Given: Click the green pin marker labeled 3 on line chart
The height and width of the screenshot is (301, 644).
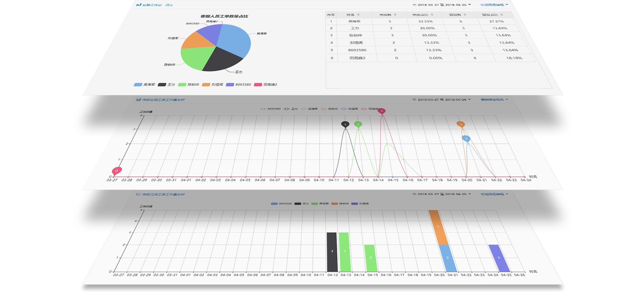Looking at the screenshot, I should pyautogui.click(x=358, y=124).
